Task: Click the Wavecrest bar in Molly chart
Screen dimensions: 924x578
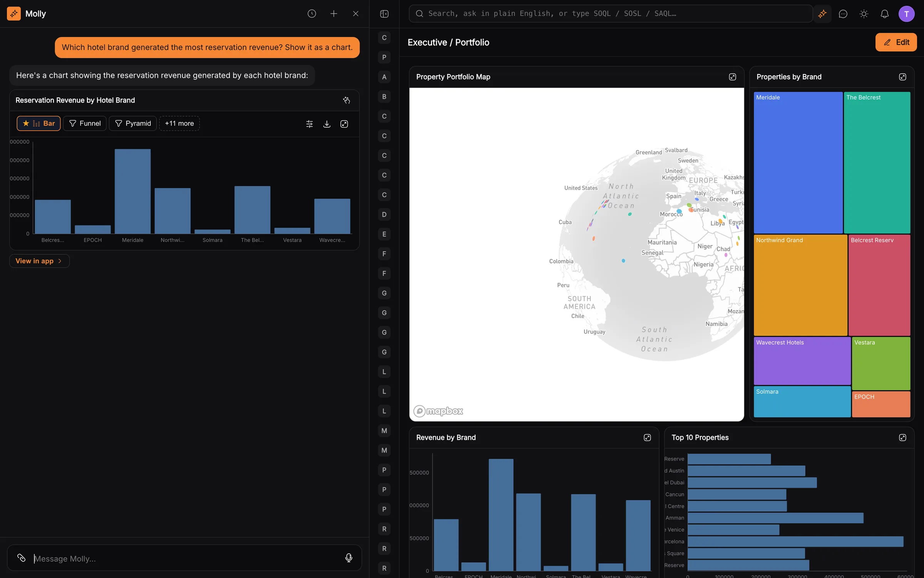Action: tap(332, 216)
